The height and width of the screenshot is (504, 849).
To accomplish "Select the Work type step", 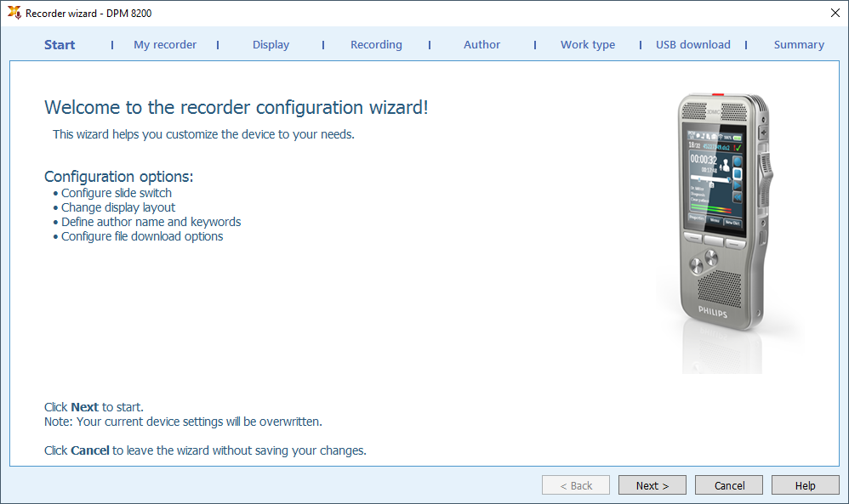I will (588, 45).
